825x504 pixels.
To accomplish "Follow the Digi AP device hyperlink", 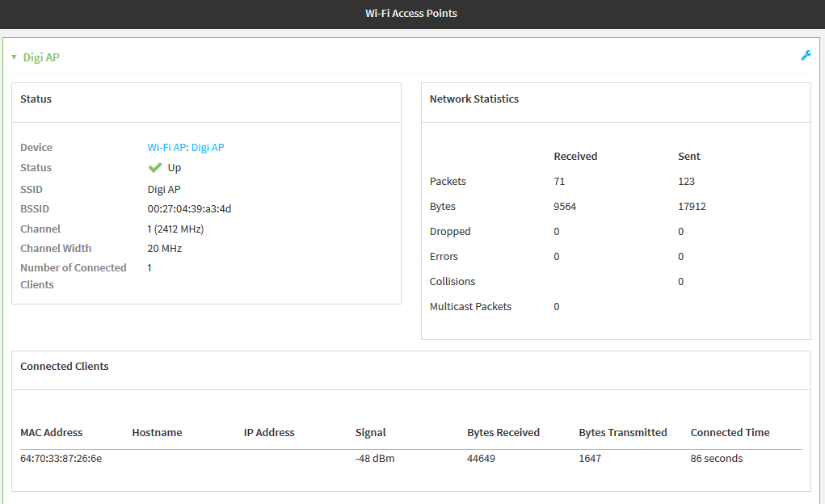I will pyautogui.click(x=185, y=147).
